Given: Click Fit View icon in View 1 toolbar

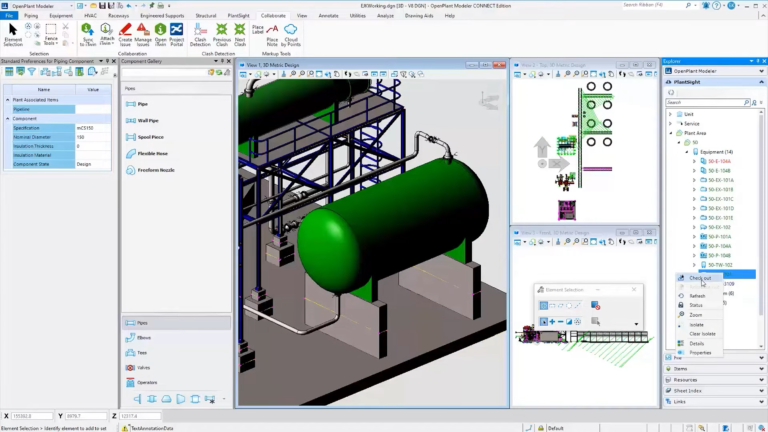Looking at the screenshot, I should point(319,74).
